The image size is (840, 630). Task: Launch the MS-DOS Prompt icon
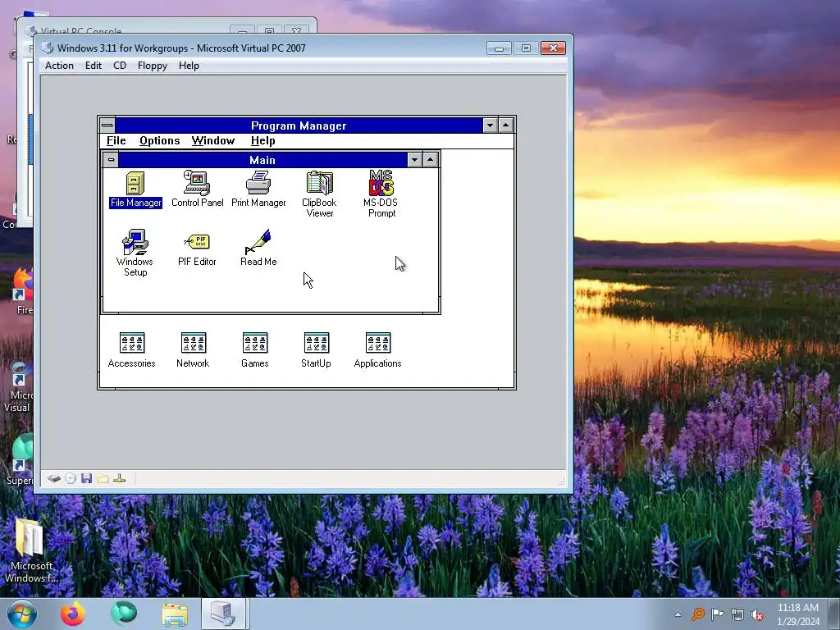point(381,194)
